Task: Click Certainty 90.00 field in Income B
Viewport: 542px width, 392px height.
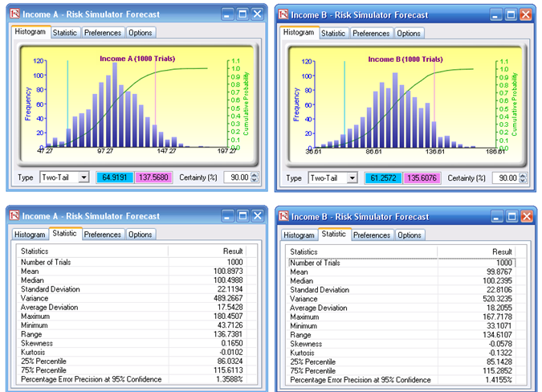Action: tap(506, 178)
